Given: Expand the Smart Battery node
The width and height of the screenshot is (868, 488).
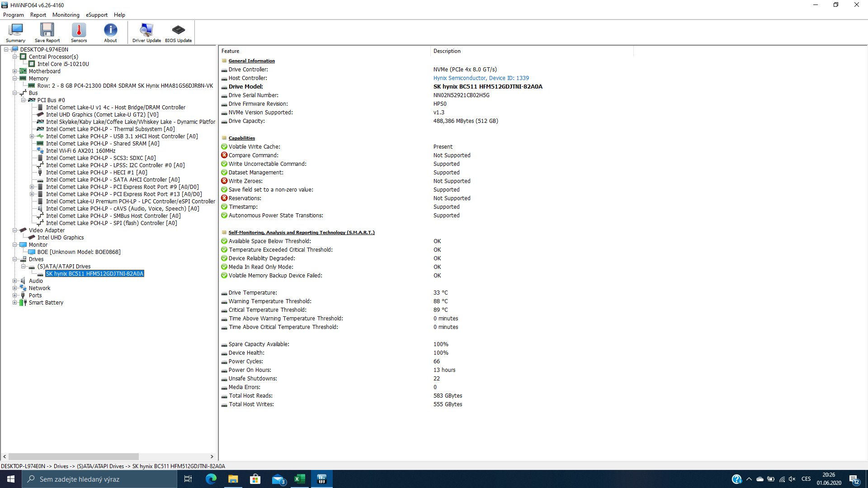Looking at the screenshot, I should click(15, 303).
